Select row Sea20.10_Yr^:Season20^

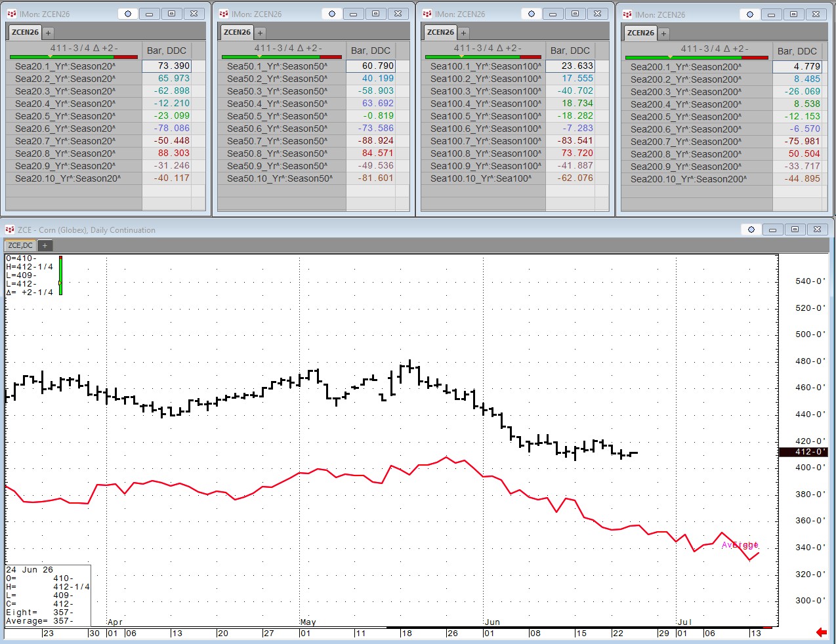click(74, 178)
